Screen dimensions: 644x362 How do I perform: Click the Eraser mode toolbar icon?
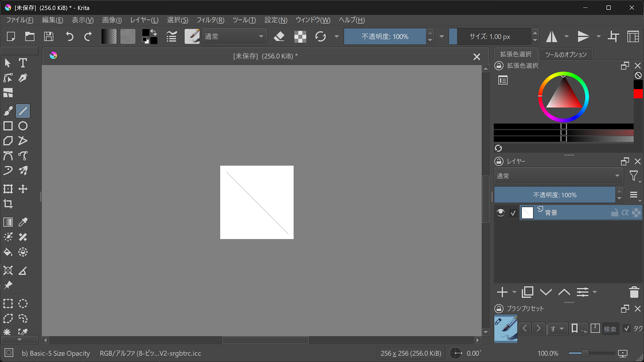coord(279,36)
